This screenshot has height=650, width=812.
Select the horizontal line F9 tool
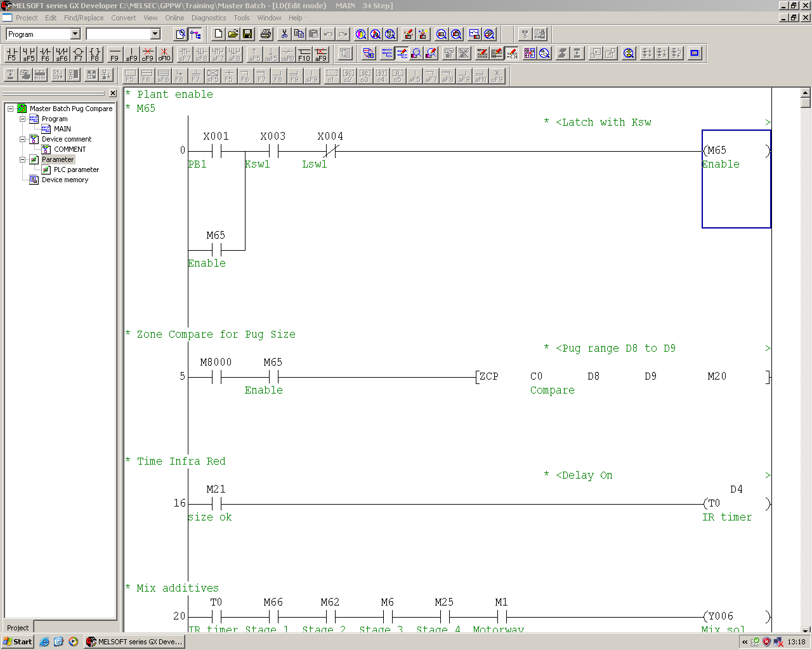coord(115,53)
